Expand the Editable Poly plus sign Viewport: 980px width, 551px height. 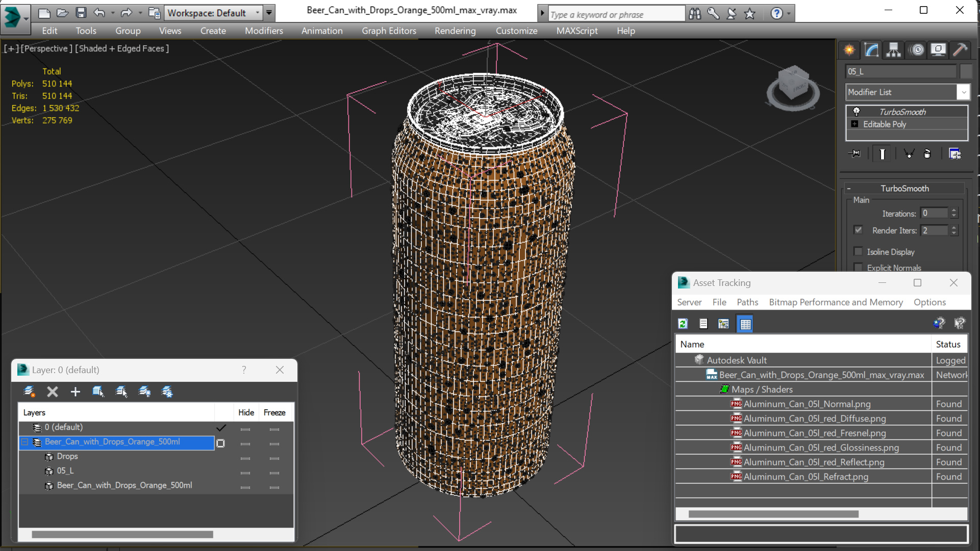click(x=855, y=124)
